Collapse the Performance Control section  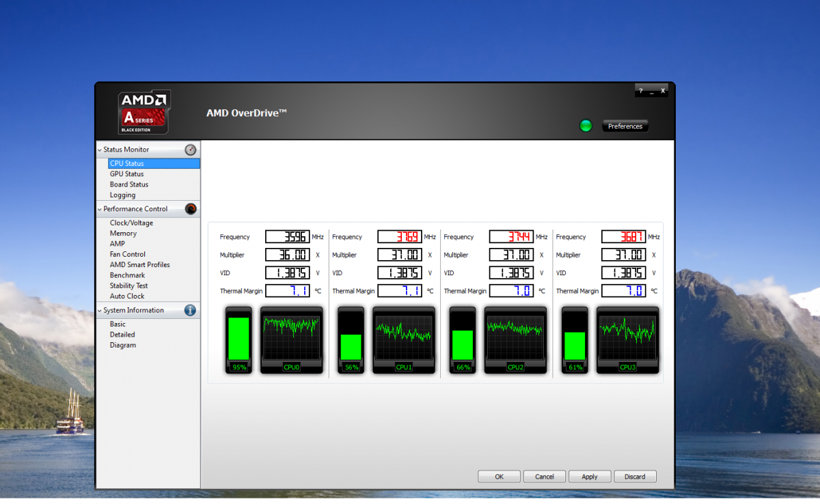(x=99, y=209)
